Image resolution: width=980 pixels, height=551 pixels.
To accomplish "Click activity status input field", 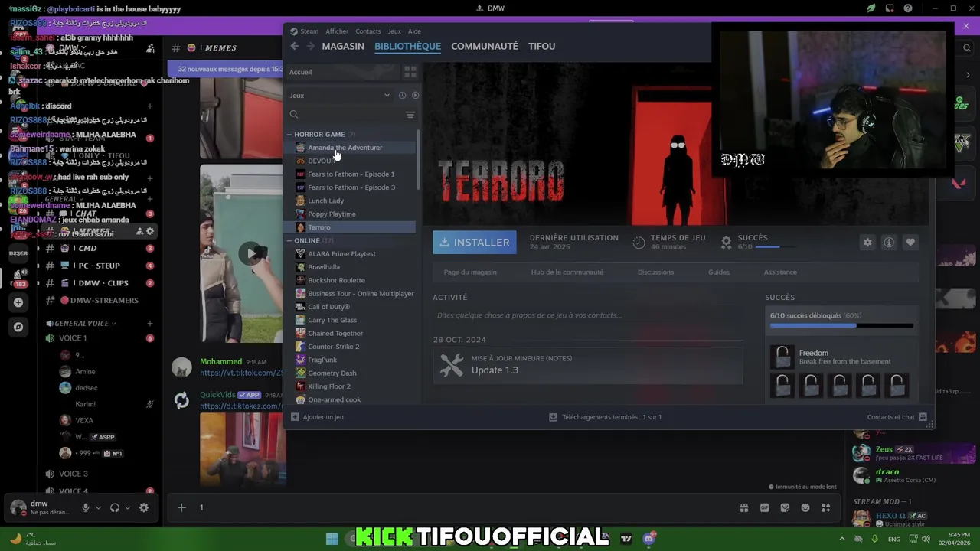I will [x=587, y=315].
